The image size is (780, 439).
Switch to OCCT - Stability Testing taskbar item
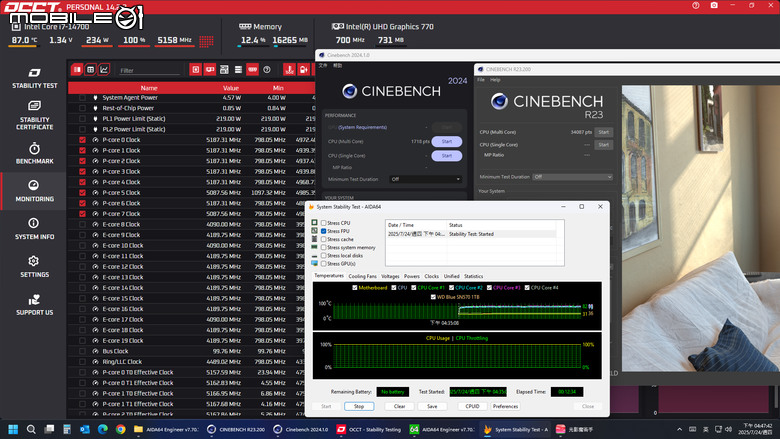(x=369, y=429)
